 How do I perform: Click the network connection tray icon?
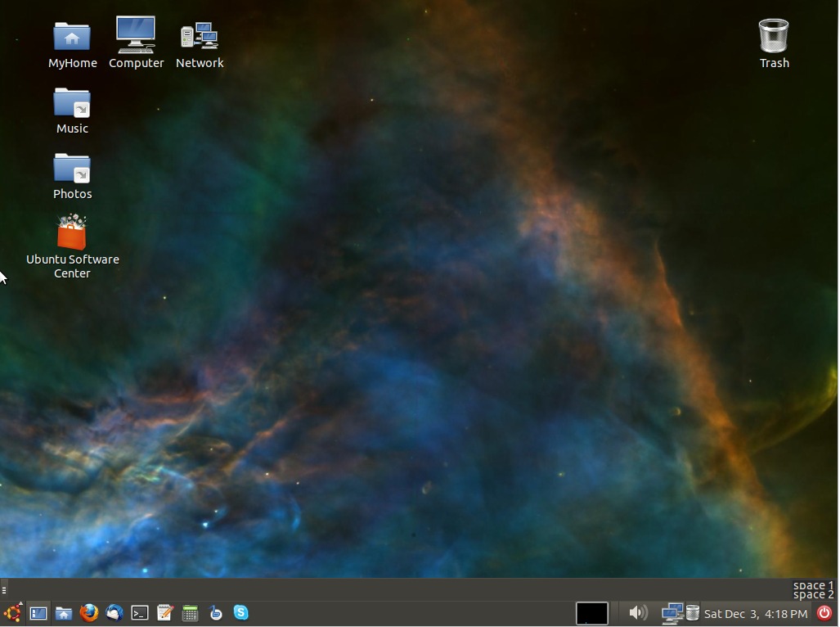pos(672,613)
